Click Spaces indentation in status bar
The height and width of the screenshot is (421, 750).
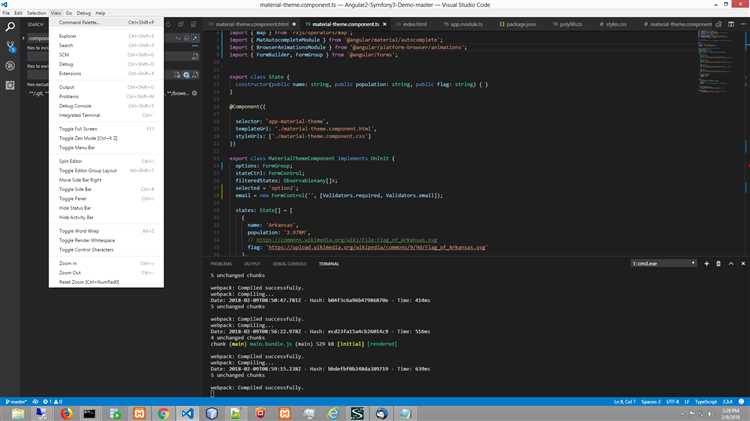pos(651,402)
